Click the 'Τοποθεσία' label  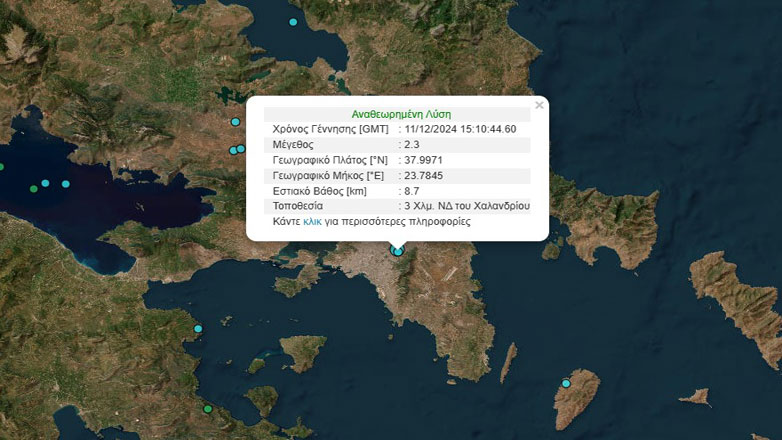[298, 206]
